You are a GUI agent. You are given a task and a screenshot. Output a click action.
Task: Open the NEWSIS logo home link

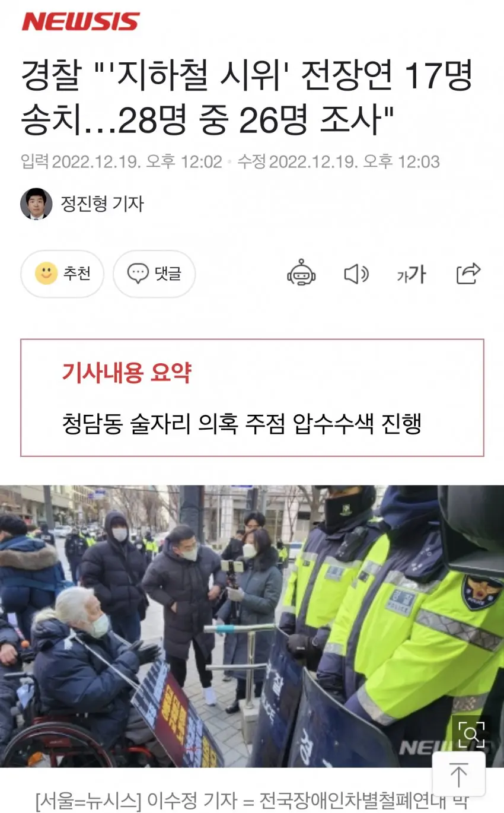coord(81,22)
